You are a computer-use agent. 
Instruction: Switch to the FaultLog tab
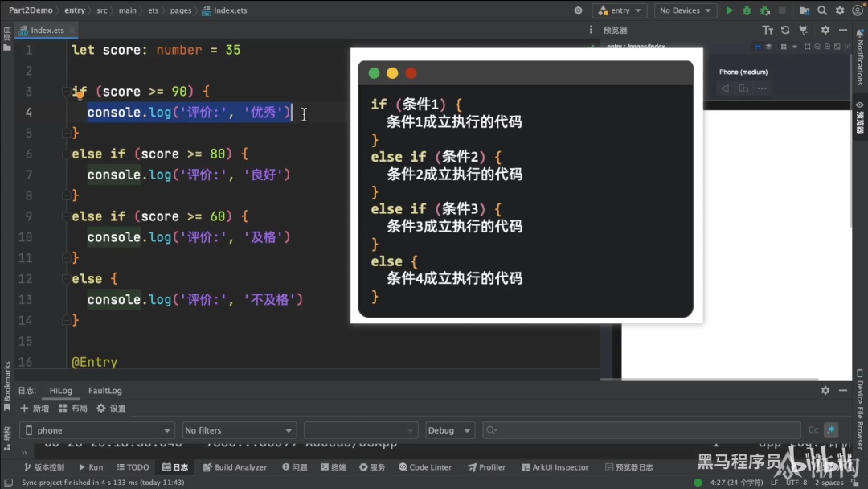tap(105, 390)
